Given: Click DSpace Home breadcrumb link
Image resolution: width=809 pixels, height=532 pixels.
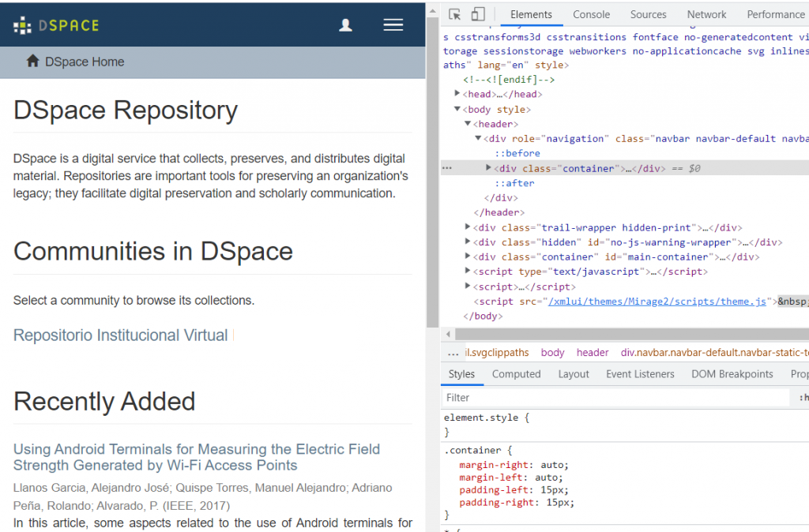Looking at the screenshot, I should [x=85, y=62].
